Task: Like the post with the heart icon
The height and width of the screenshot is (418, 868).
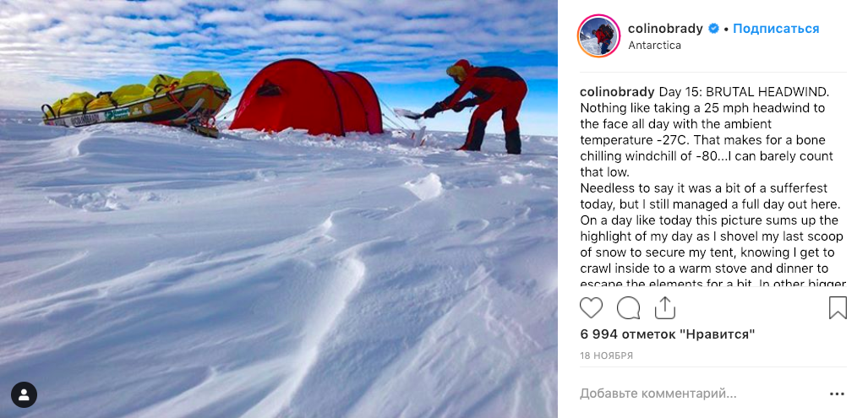Action: pos(592,307)
